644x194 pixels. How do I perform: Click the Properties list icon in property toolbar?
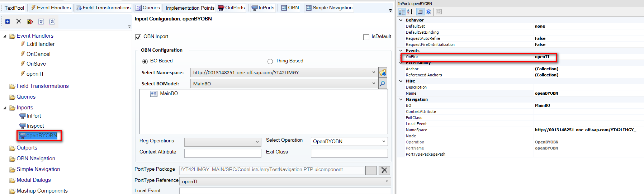pyautogui.click(x=420, y=12)
